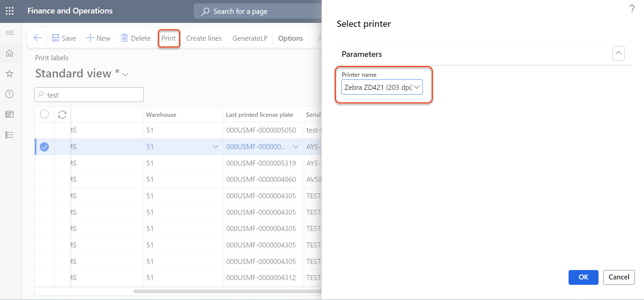Viewport: 644px width, 300px height.
Task: Open the help question mark icon
Action: [632, 9]
